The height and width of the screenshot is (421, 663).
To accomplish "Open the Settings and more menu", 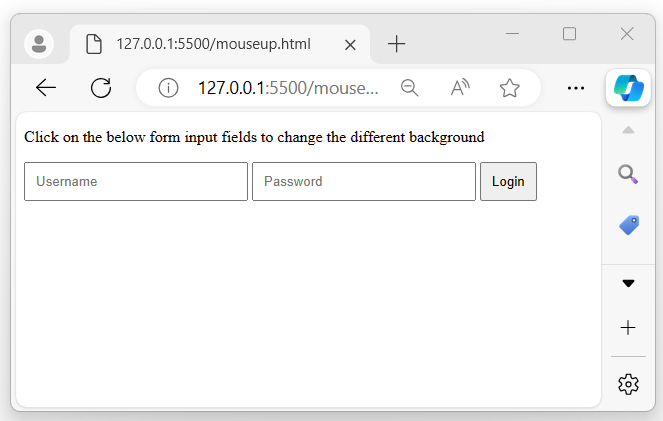I will (575, 88).
